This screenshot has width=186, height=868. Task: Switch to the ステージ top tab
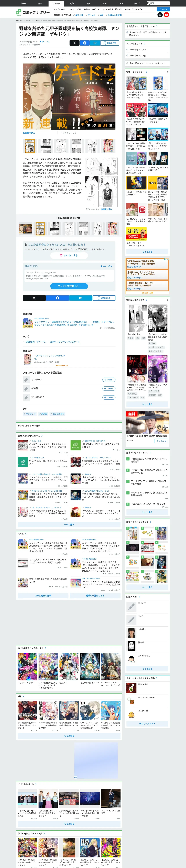(104, 3)
